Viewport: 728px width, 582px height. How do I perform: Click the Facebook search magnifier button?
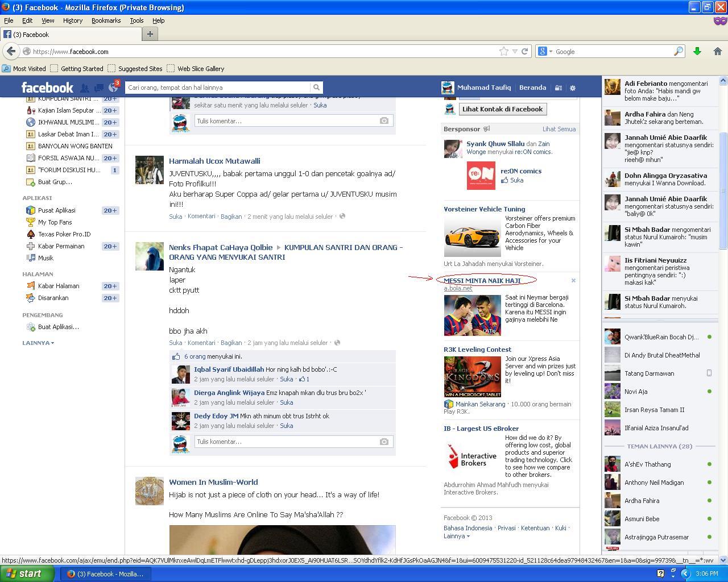click(x=316, y=88)
